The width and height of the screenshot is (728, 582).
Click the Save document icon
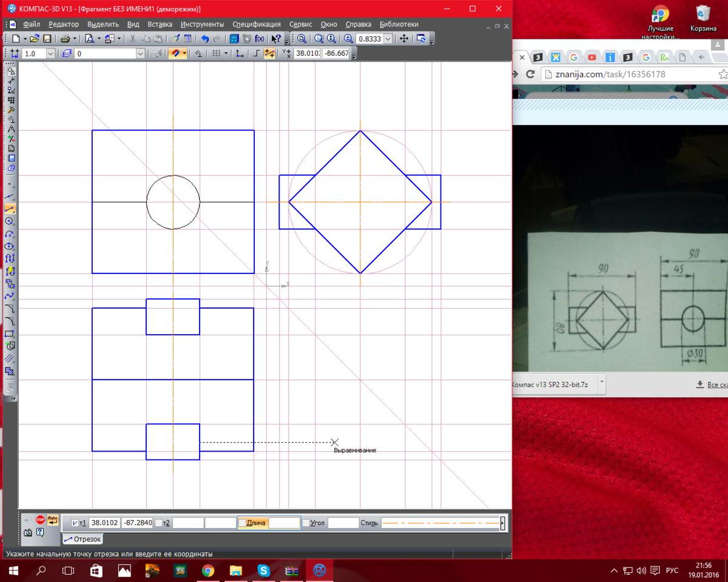pos(46,38)
